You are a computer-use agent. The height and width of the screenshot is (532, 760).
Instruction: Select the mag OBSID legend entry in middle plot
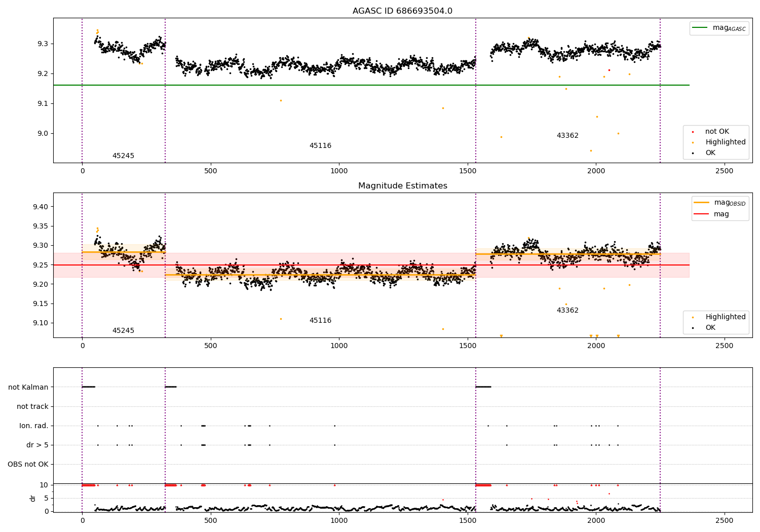pos(720,203)
